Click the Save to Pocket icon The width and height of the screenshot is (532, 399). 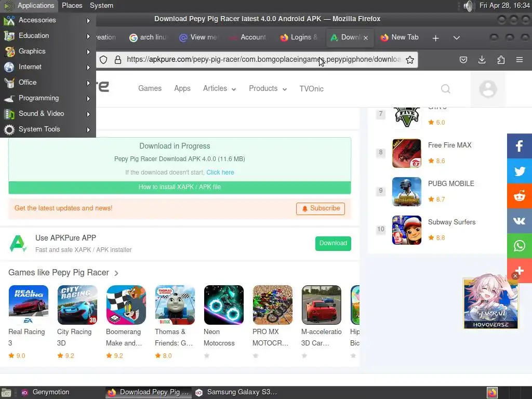pos(463,60)
